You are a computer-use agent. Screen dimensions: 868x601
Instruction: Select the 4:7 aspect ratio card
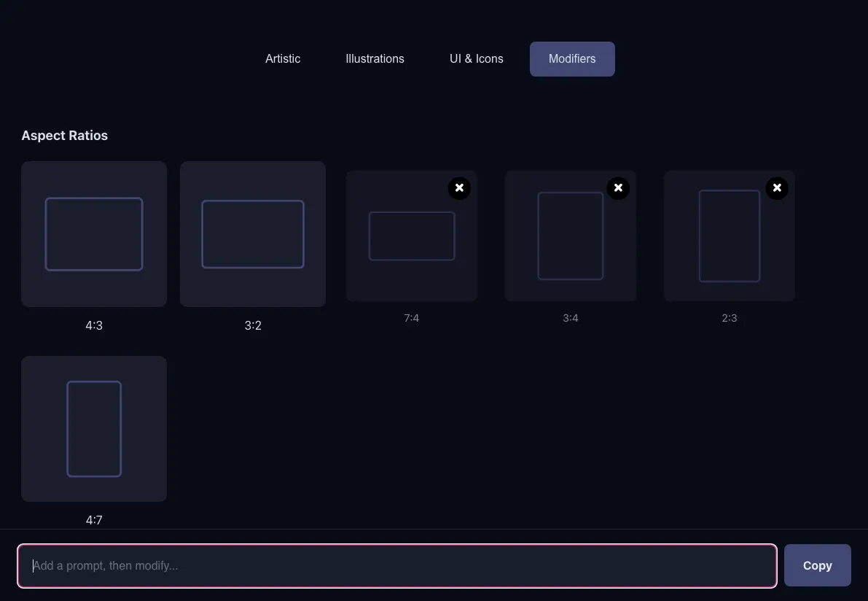tap(94, 429)
